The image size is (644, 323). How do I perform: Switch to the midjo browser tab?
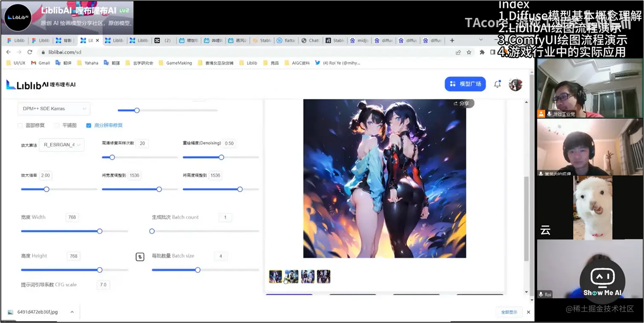click(360, 40)
